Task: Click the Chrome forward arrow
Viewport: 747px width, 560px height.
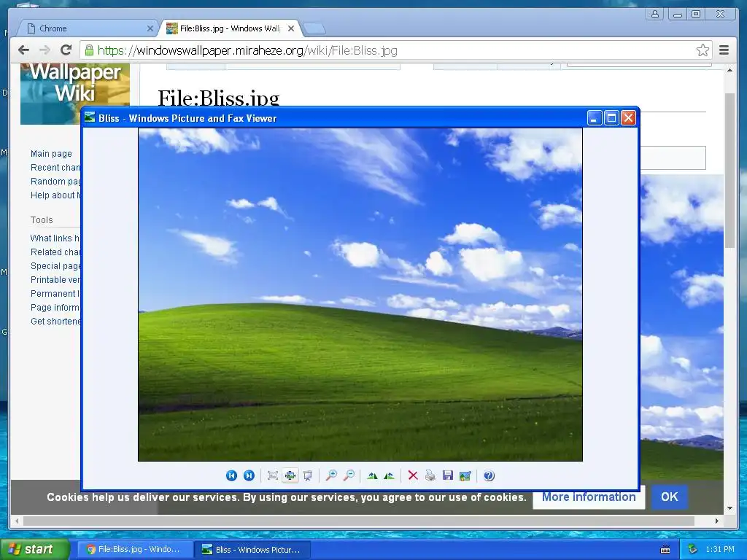Action: point(44,50)
